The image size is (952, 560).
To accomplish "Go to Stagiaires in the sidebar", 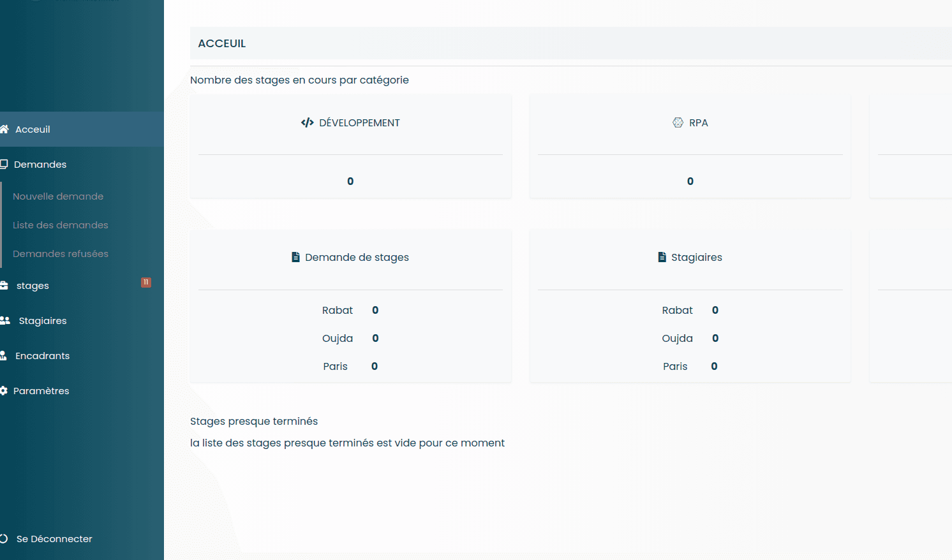I will pyautogui.click(x=82, y=321).
